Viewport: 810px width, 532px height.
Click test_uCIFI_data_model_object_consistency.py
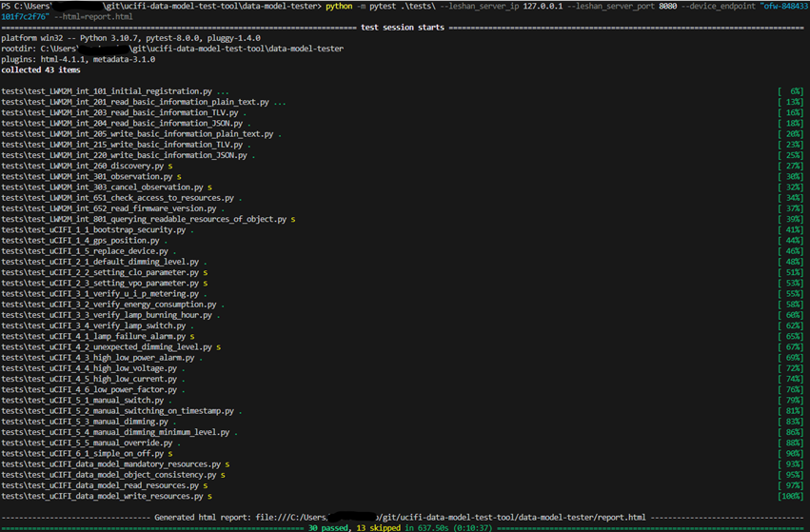pyautogui.click(x=109, y=475)
